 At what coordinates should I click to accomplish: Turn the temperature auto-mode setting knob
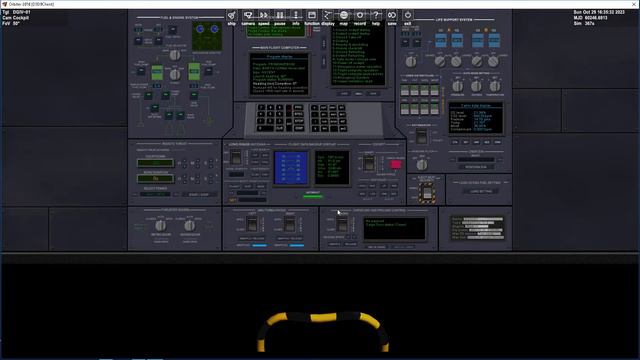(495, 86)
